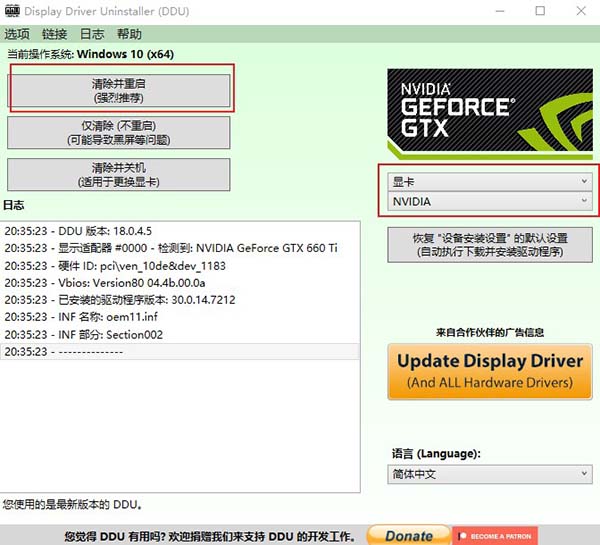Open the 选项 menu
This screenshot has width=600, height=545.
17,34
